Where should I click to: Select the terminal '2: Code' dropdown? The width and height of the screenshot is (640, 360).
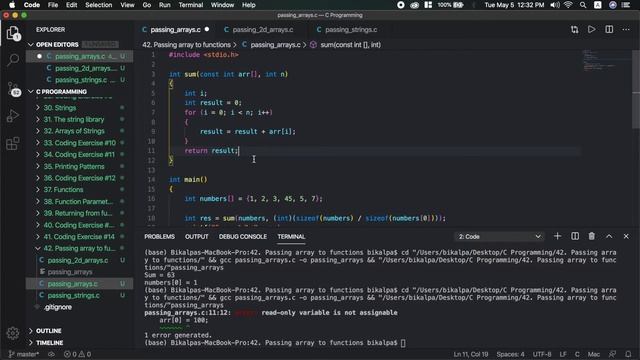pos(499,236)
